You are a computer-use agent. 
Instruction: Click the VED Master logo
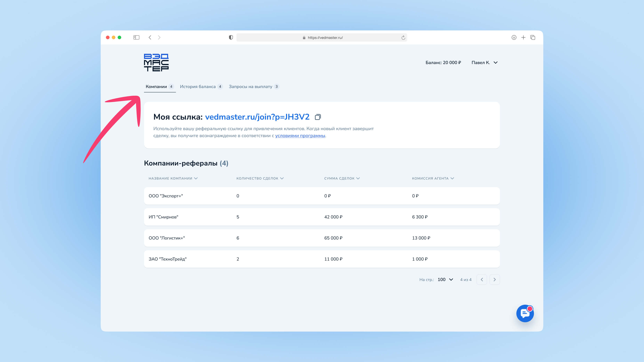point(156,62)
